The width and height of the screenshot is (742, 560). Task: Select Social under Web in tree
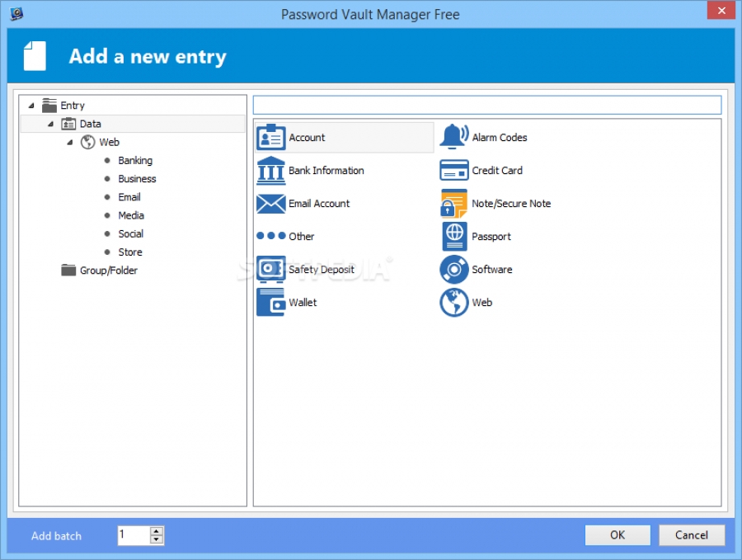pos(130,234)
